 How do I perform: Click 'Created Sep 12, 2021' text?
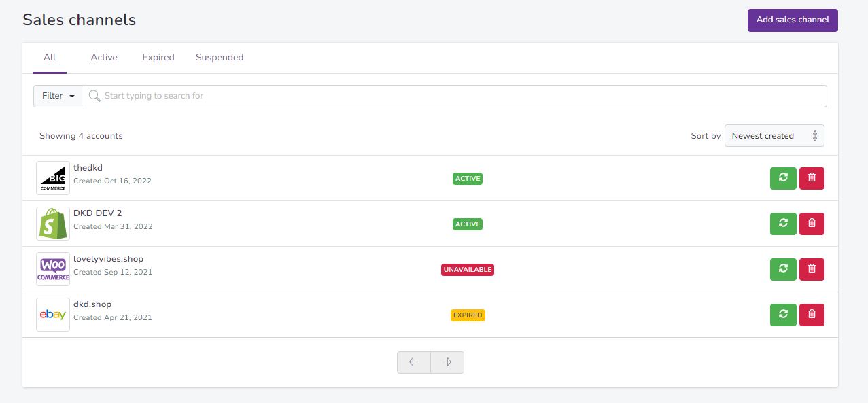coord(113,273)
